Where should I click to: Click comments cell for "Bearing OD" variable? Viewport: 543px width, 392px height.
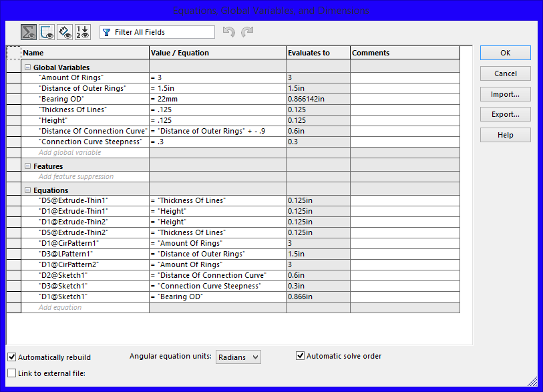(405, 99)
